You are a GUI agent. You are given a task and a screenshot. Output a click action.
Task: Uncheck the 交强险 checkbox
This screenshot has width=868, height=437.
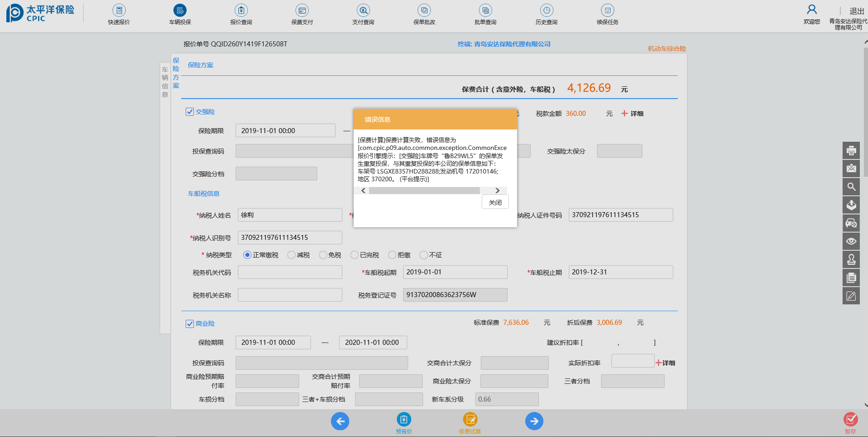click(190, 112)
